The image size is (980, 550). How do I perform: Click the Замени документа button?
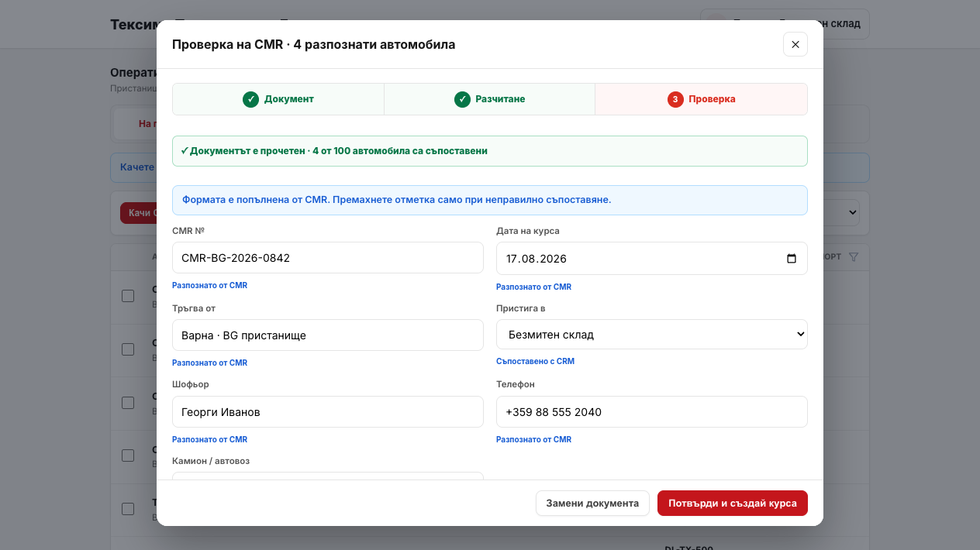tap(592, 504)
